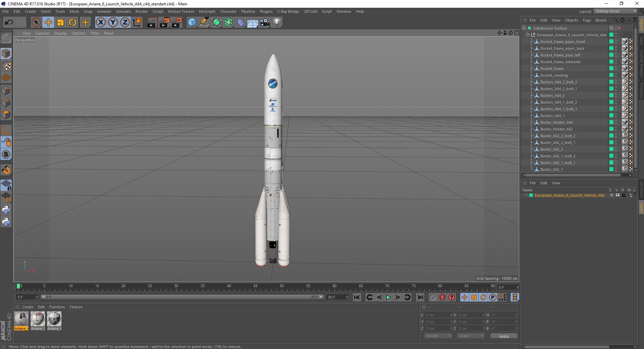This screenshot has height=349, width=644.
Task: Add a Cube primitive object
Action: click(192, 23)
